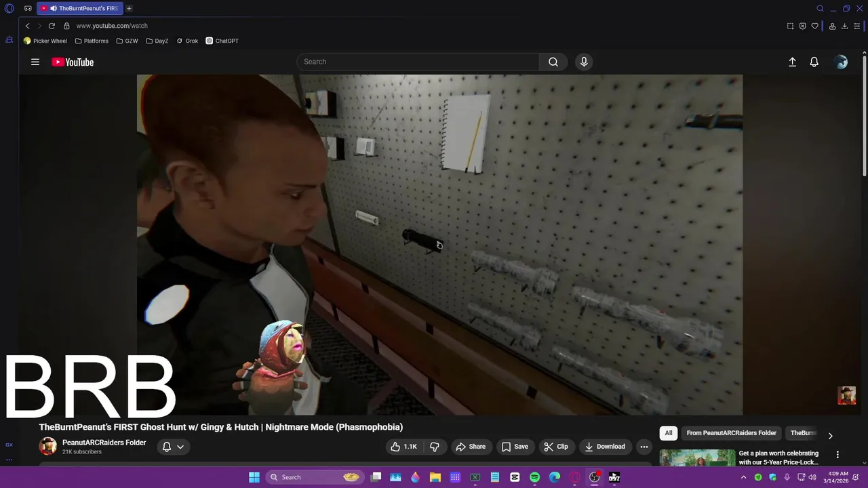This screenshot has height=488, width=868.
Task: Open the ChatGPT bookmark
Action: click(x=222, y=41)
